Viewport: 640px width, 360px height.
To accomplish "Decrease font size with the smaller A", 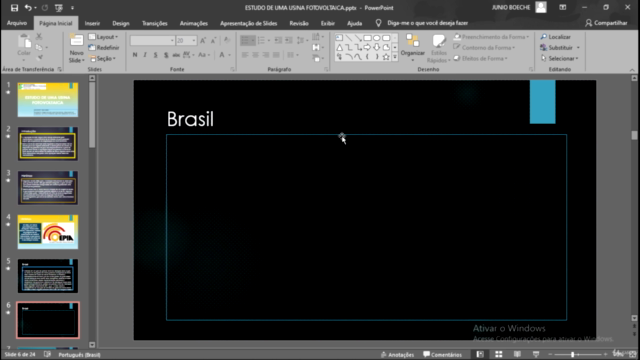I will point(213,40).
